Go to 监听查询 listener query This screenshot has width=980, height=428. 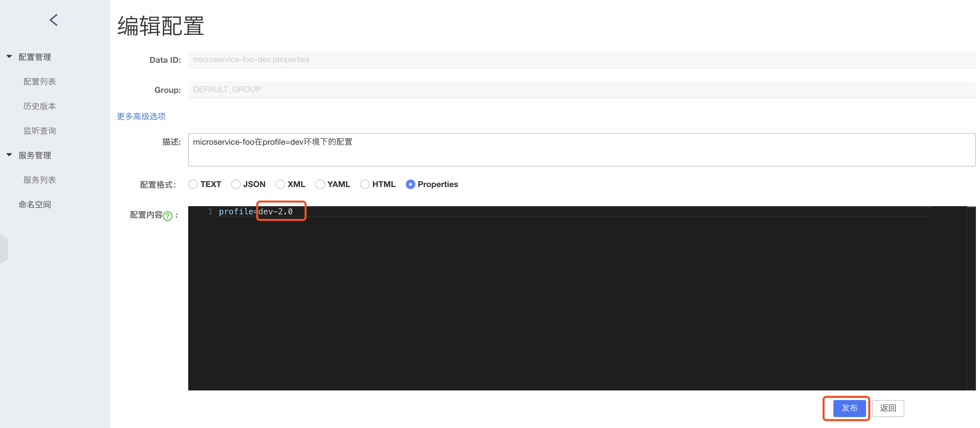[40, 131]
